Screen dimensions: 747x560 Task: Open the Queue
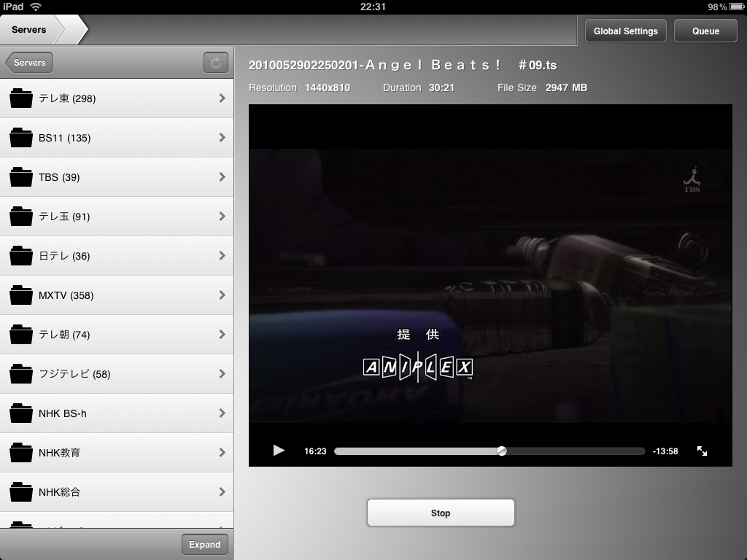point(705,31)
